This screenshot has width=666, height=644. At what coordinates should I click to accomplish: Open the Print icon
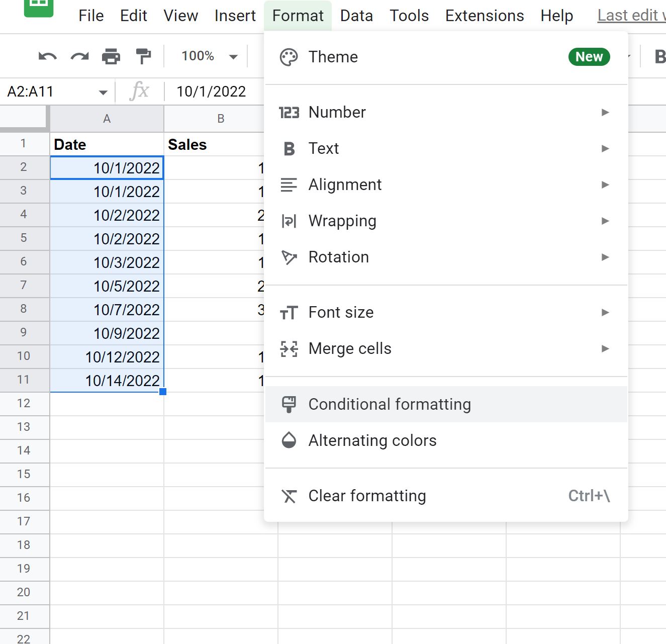112,56
